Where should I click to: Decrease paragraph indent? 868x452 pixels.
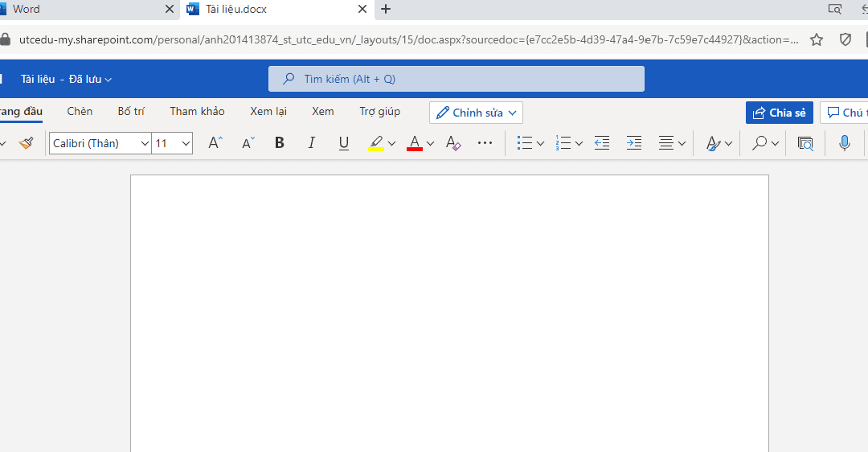click(602, 143)
